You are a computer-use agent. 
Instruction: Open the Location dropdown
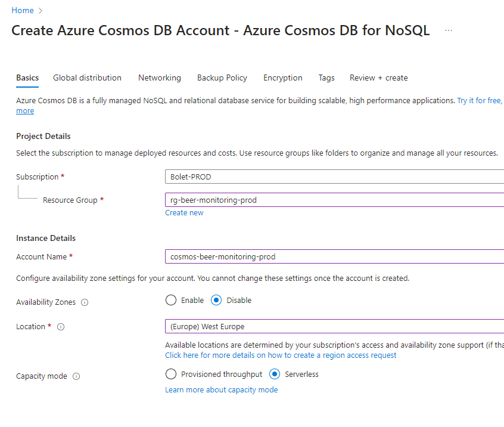(334, 327)
